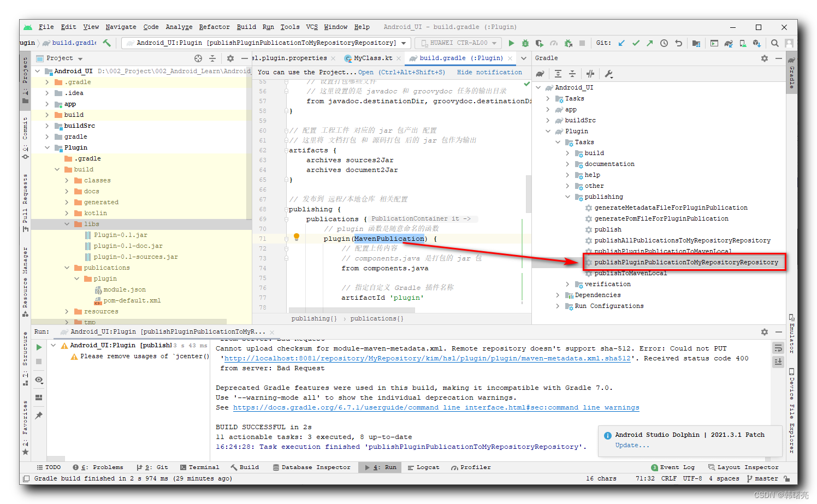Image resolution: width=817 pixels, height=504 pixels.
Task: Expand all nodes in Gradle panel
Action: (x=558, y=74)
